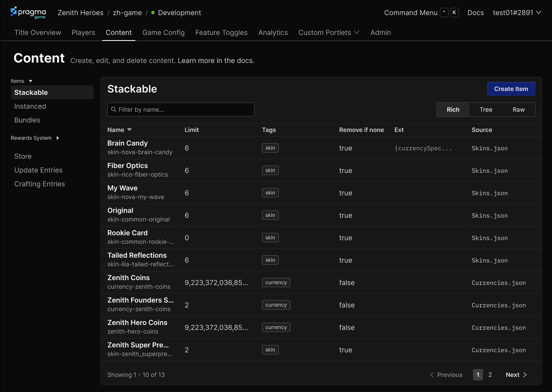Viewport: 552px width, 392px height.
Task: Go to the Next page
Action: point(516,375)
